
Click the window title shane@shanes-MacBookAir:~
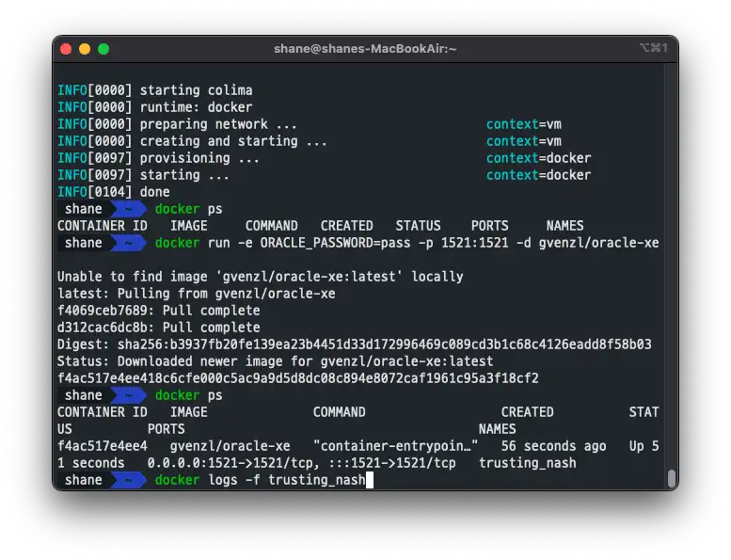tap(365, 49)
